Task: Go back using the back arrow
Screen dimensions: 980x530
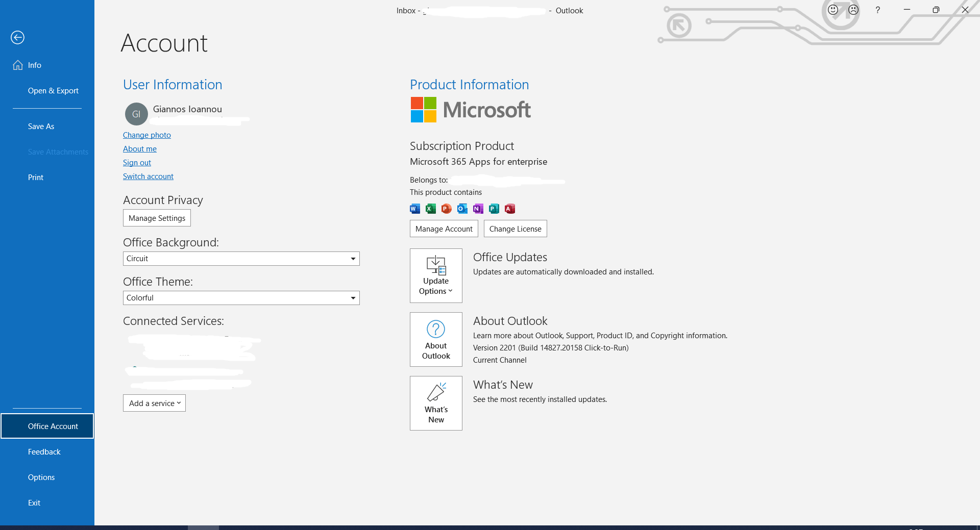Action: (17, 37)
